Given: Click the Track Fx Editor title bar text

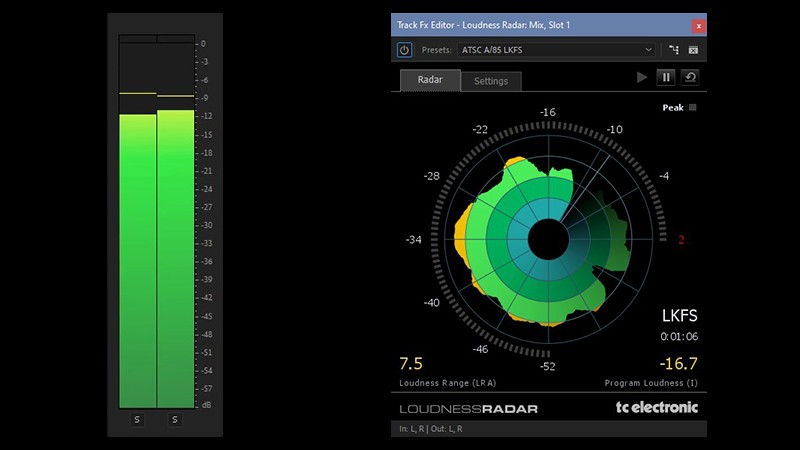Looking at the screenshot, I should (x=484, y=25).
